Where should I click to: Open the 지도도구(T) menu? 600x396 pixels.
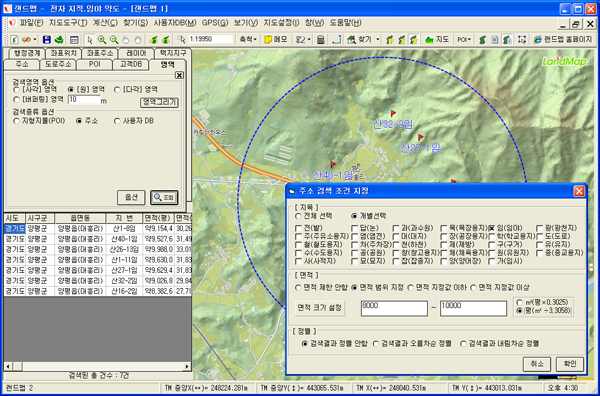tap(68, 23)
